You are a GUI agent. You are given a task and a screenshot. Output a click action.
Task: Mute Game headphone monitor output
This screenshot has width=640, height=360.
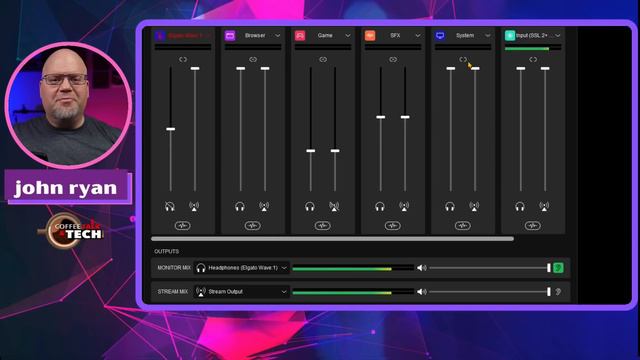[310, 207]
